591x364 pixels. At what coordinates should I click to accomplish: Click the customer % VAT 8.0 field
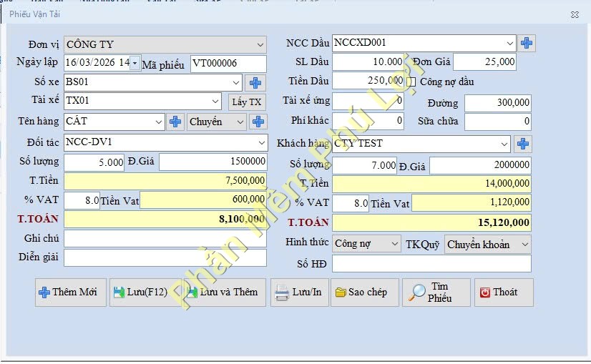click(x=351, y=204)
